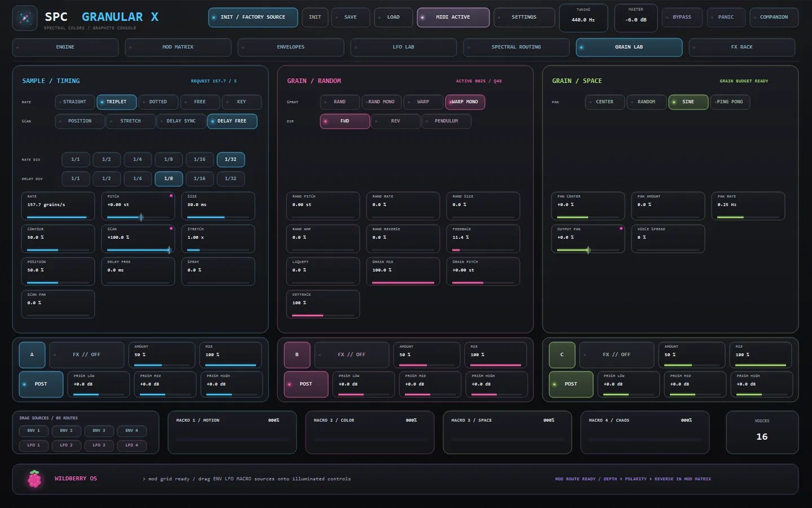Screen dimensions: 812x508
Task: Set grain direction to Pendulum
Action: [x=447, y=121]
